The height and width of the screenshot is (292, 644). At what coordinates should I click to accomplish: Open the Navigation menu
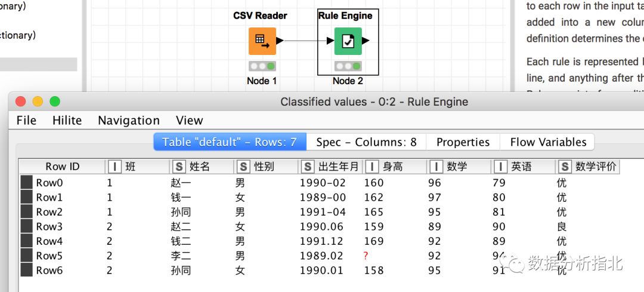(x=129, y=121)
